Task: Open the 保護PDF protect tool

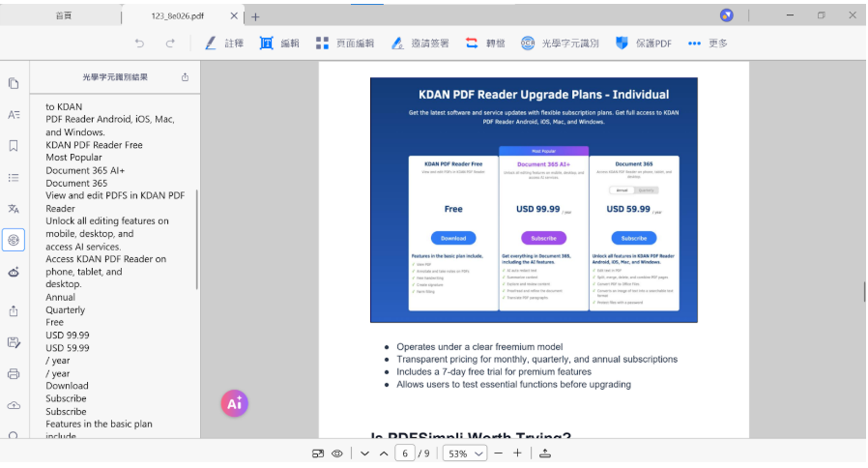Action: point(644,44)
